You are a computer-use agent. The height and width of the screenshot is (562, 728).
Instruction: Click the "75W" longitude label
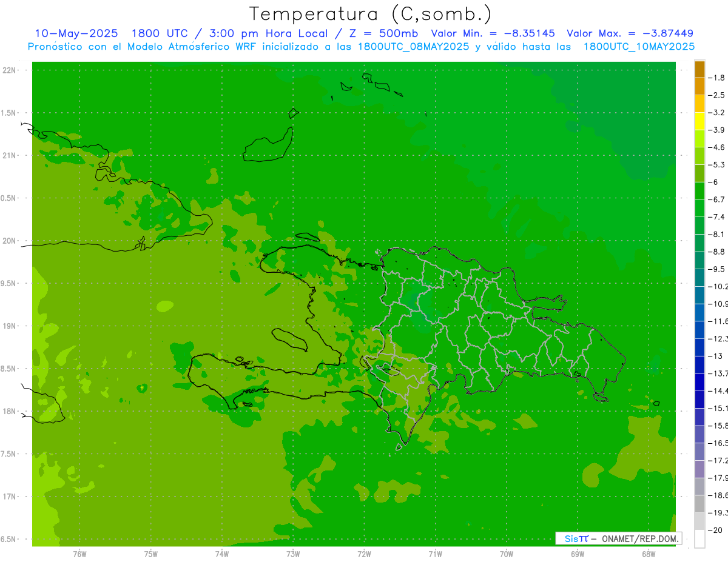[151, 554]
